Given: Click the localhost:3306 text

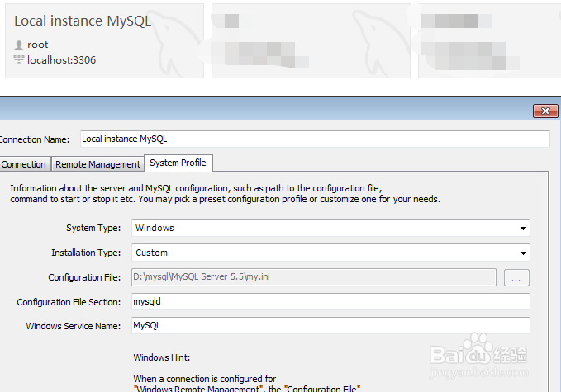Looking at the screenshot, I should (61, 59).
